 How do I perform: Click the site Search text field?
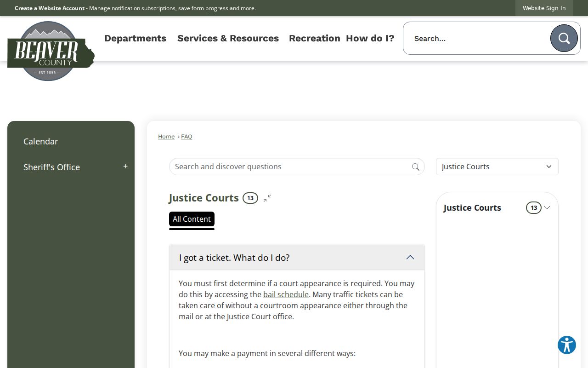(476, 38)
